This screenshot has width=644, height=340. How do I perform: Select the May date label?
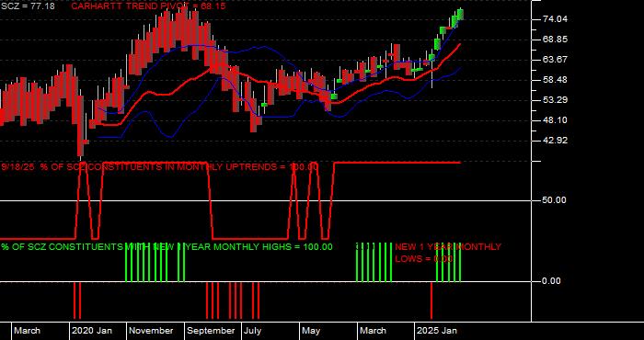[x=311, y=331]
